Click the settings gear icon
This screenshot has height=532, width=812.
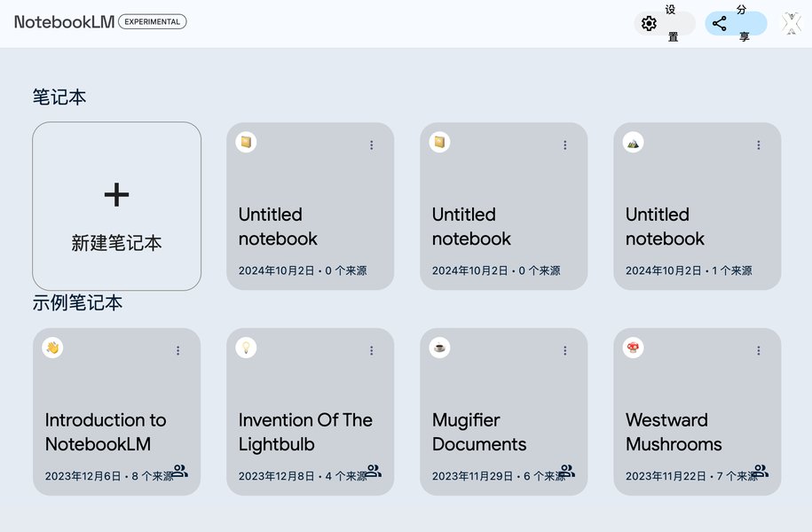[649, 23]
